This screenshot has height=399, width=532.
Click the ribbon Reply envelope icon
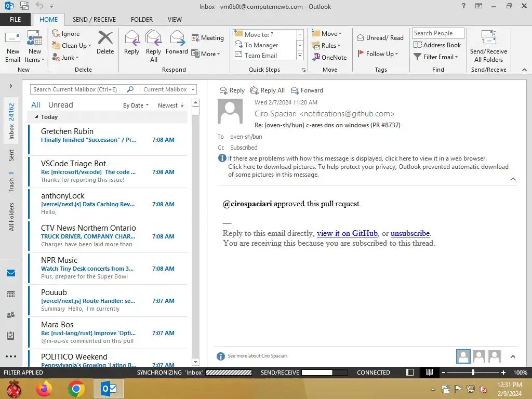[x=131, y=37]
